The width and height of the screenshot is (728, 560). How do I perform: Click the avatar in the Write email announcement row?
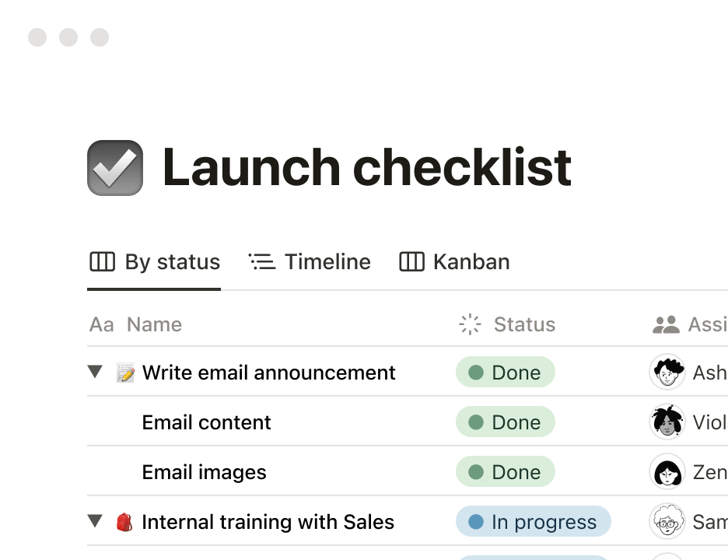coord(667,373)
